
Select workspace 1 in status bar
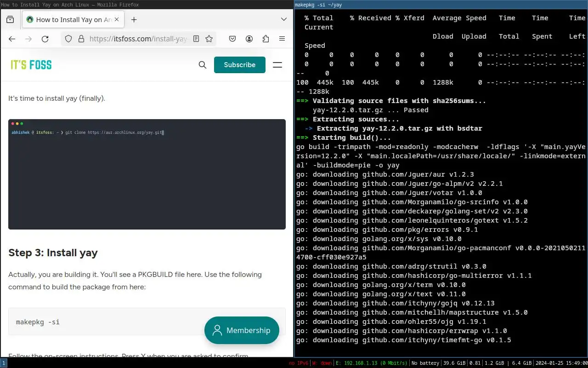pos(4,363)
